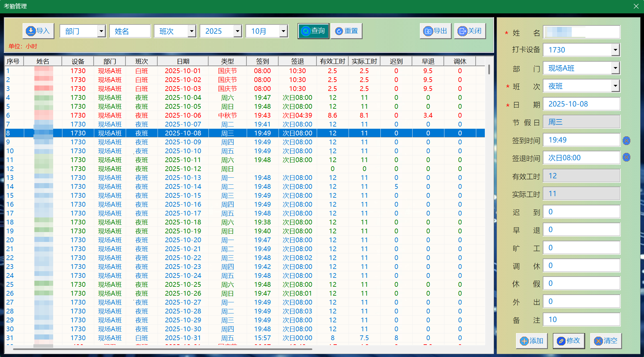Click the 重置 reset button
This screenshot has width=644, height=357.
pyautogui.click(x=346, y=31)
